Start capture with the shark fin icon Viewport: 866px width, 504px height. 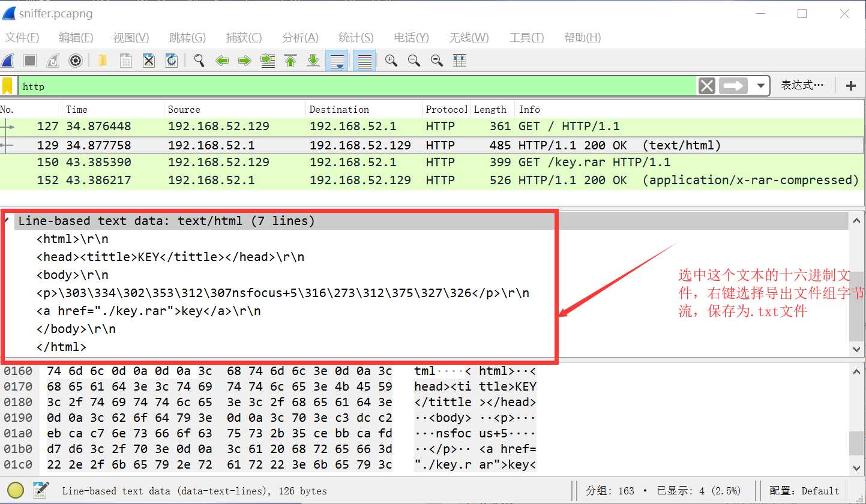pos(8,61)
